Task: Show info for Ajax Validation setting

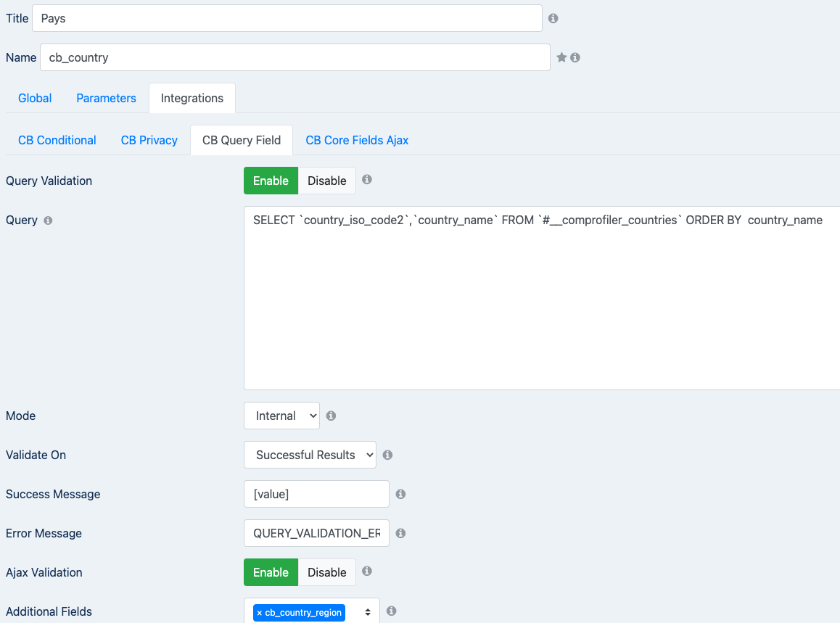Action: tap(367, 571)
